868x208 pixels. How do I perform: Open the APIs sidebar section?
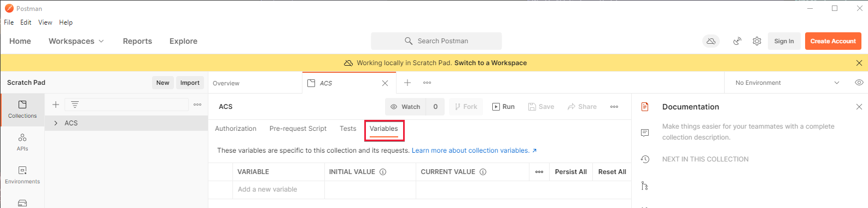point(22,142)
